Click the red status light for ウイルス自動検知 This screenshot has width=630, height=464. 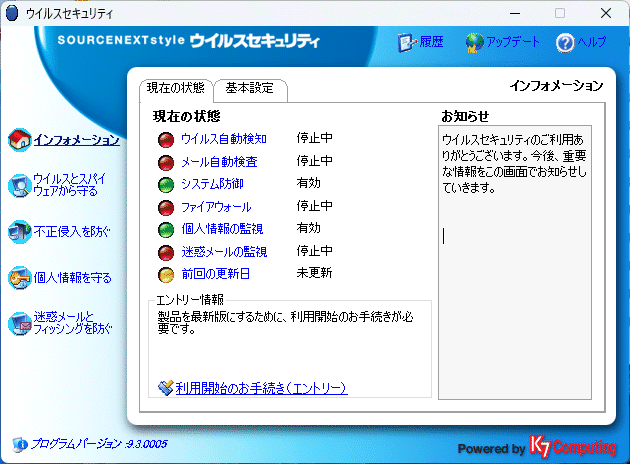point(165,139)
